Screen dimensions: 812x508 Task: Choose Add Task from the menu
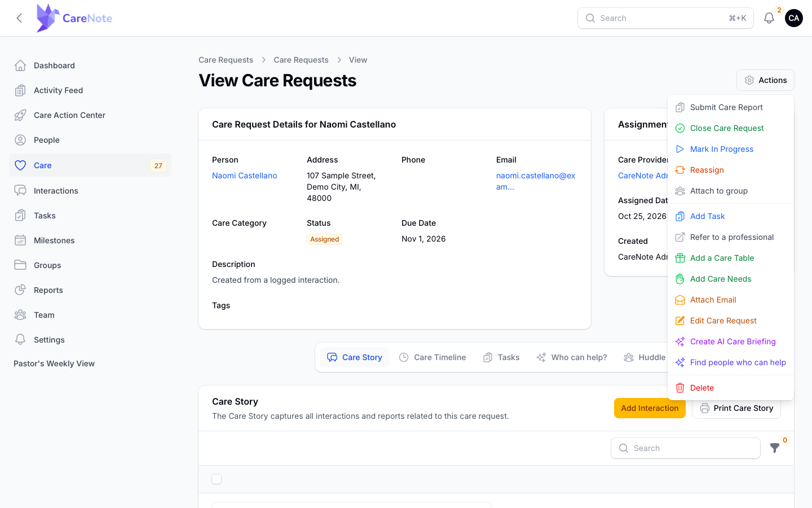(731, 216)
